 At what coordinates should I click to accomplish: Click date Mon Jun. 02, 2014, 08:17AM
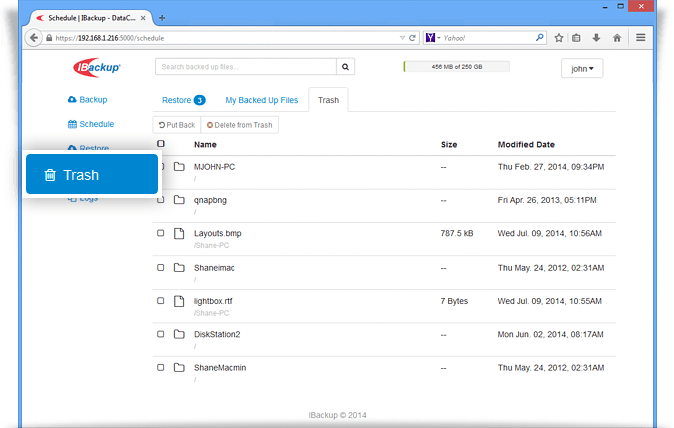point(550,334)
